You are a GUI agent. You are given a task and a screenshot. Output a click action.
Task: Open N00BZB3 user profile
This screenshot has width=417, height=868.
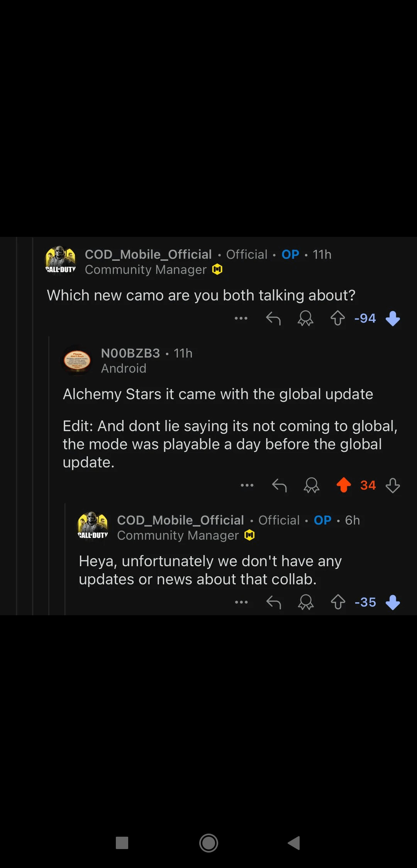131,353
